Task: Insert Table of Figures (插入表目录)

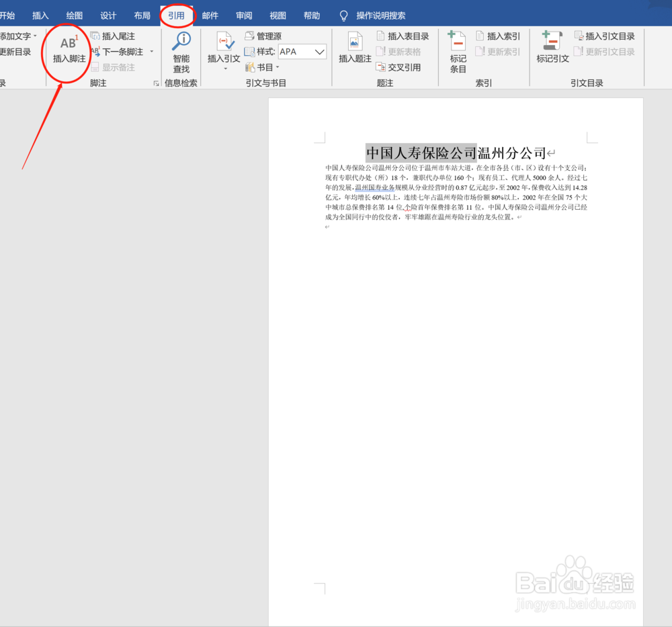Action: point(403,36)
